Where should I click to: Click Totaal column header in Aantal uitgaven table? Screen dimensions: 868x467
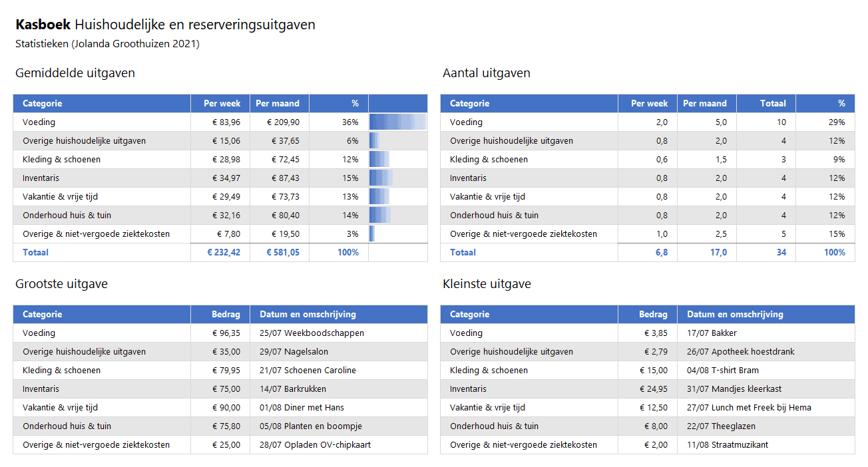click(x=773, y=104)
